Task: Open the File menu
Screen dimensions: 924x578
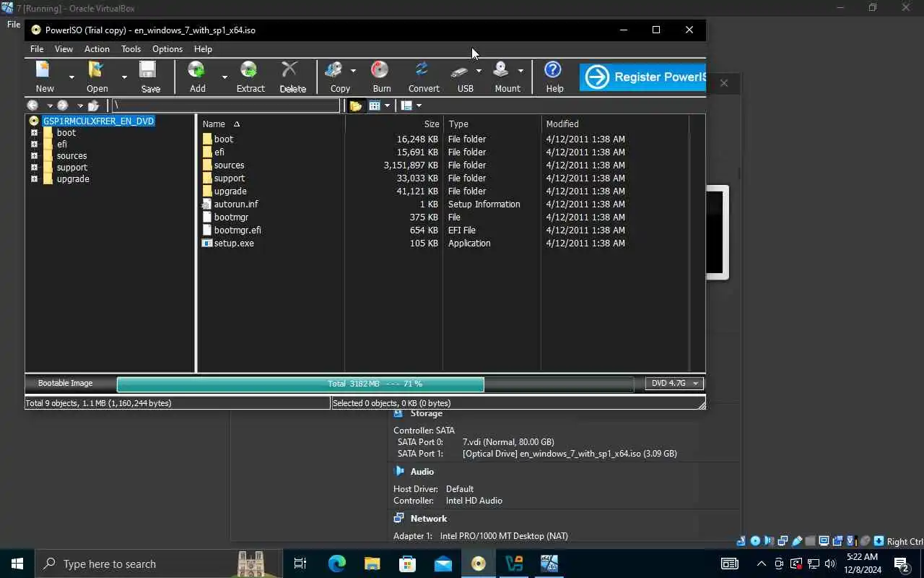Action: 37,49
